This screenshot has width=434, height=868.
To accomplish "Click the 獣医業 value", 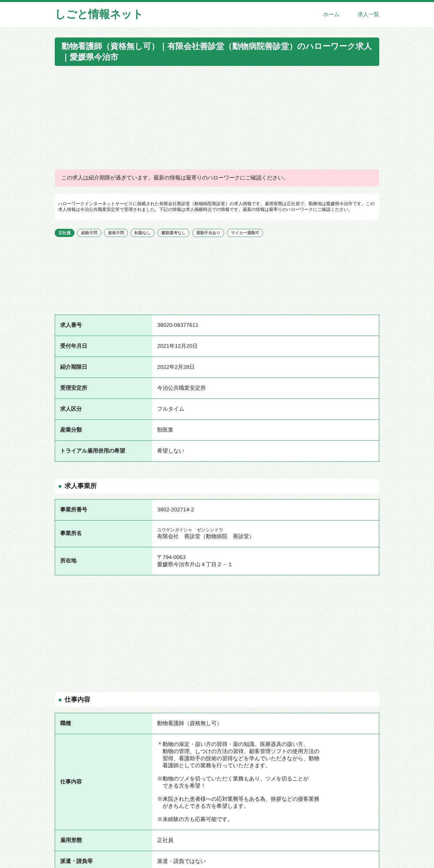I will (x=165, y=430).
